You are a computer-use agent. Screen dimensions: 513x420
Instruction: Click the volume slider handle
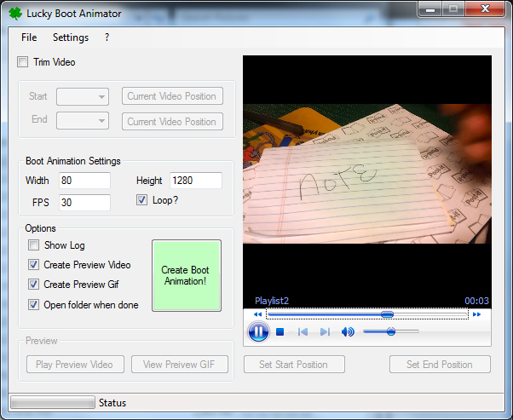(390, 331)
